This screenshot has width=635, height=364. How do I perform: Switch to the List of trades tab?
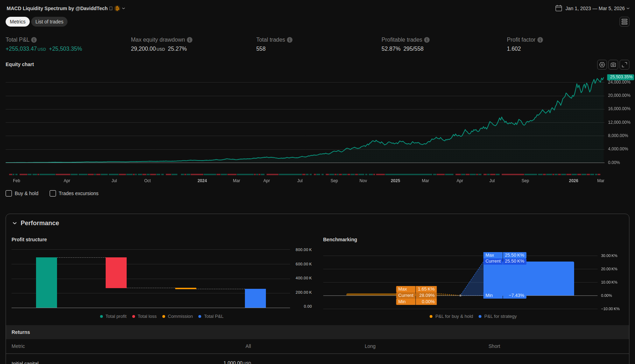click(x=49, y=22)
